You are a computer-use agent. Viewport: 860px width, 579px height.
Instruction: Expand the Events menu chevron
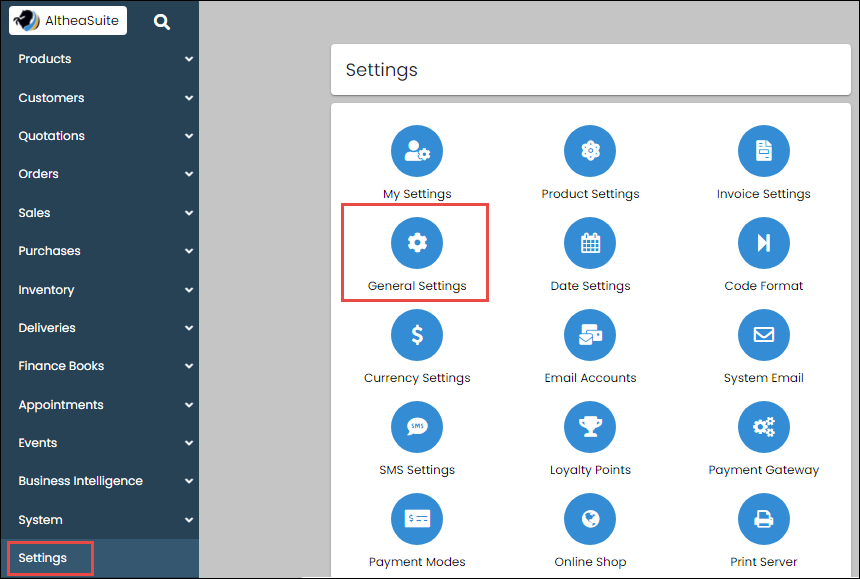189,442
